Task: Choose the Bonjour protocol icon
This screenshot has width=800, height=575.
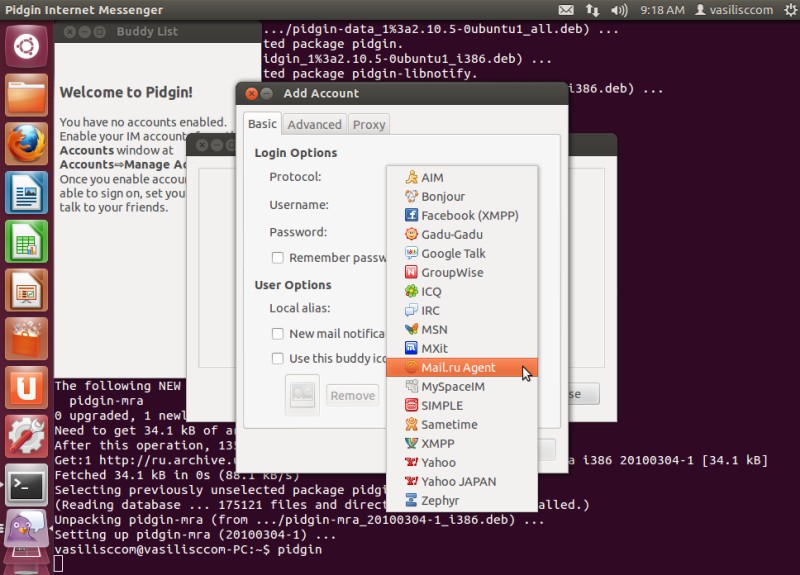Action: coord(411,196)
